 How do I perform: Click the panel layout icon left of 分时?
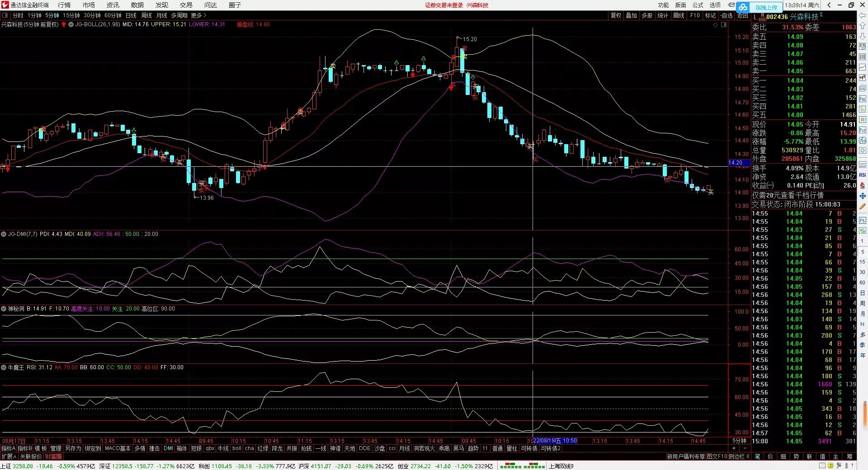(x=5, y=15)
